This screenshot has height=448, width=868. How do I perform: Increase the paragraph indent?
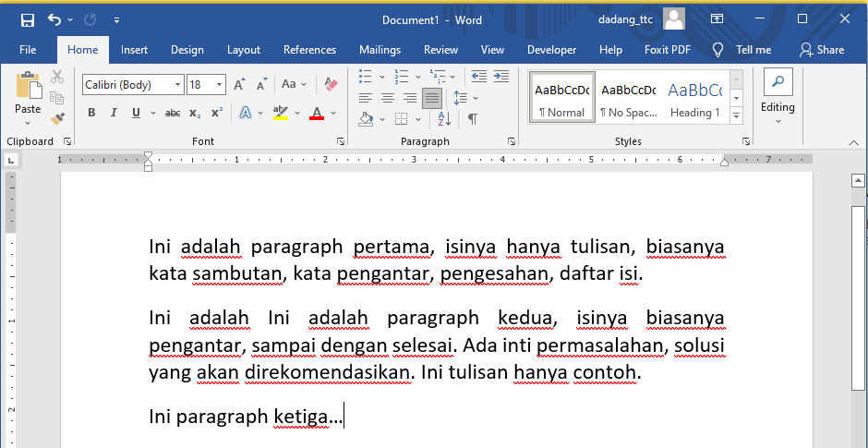click(503, 77)
